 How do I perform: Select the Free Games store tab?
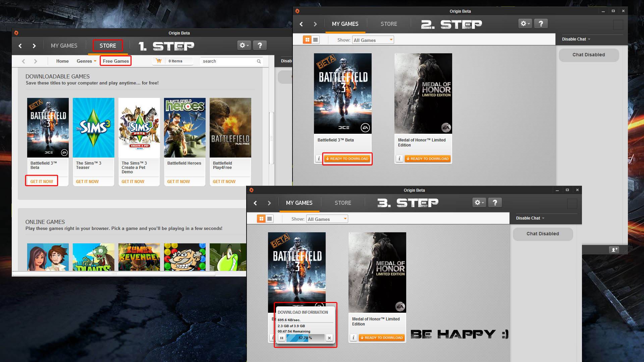click(116, 61)
